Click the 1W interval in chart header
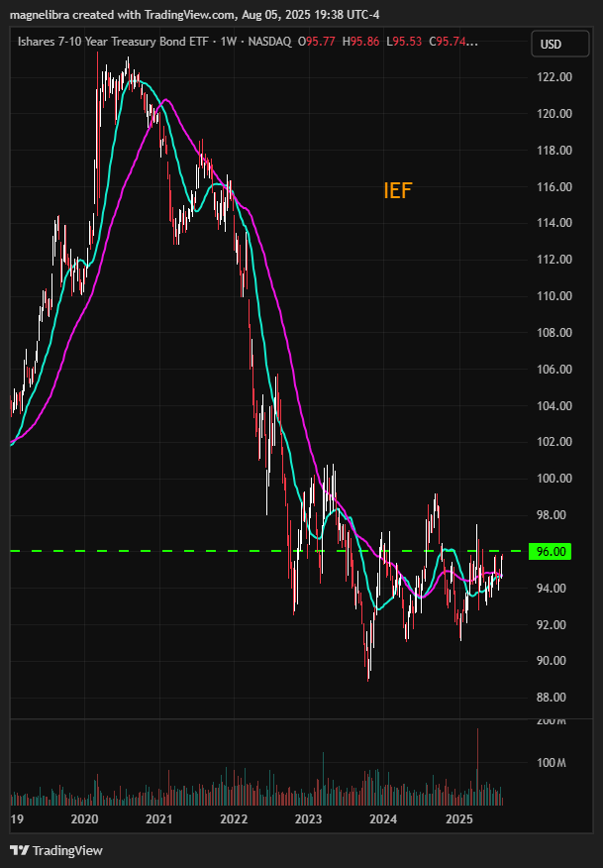This screenshot has height=868, width=603. [x=228, y=42]
